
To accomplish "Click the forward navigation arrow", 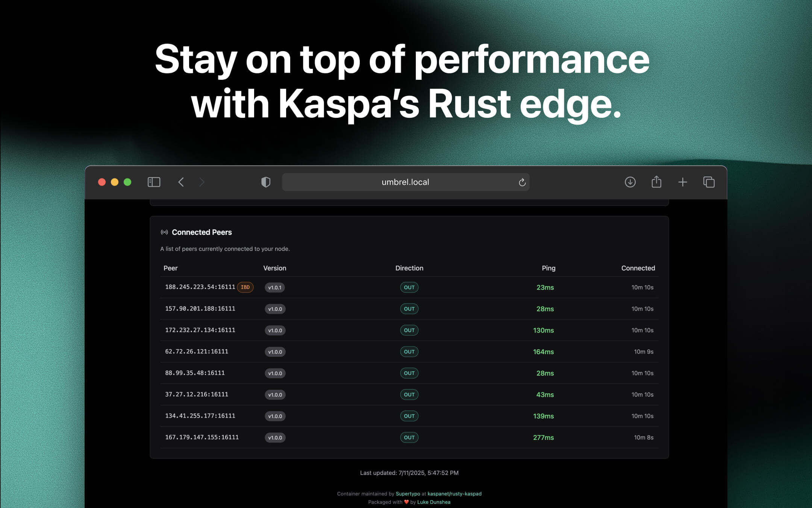I will [x=202, y=182].
